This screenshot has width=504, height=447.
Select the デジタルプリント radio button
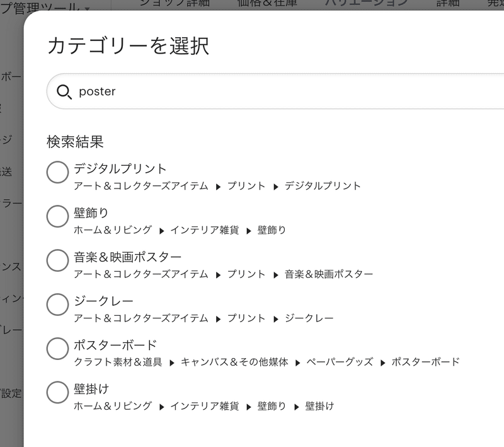[57, 172]
